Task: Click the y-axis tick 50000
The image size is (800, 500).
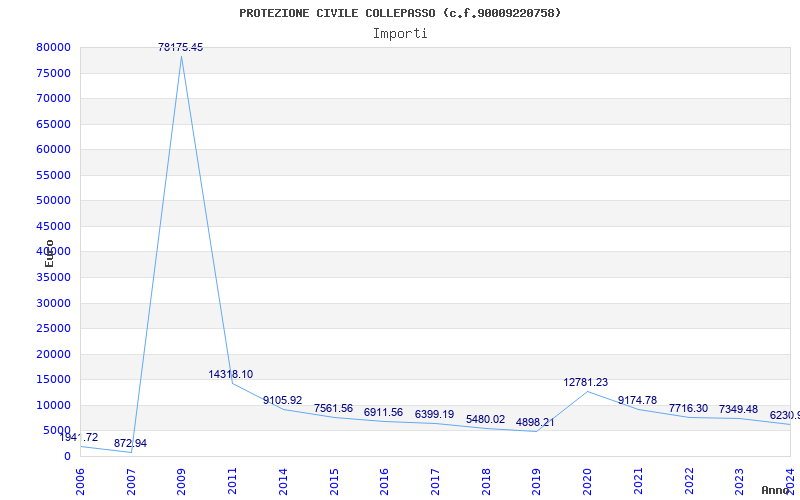Action: click(x=53, y=201)
